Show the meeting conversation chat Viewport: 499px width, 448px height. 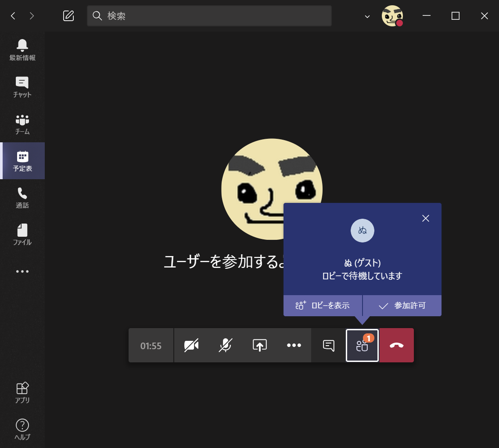(x=328, y=345)
